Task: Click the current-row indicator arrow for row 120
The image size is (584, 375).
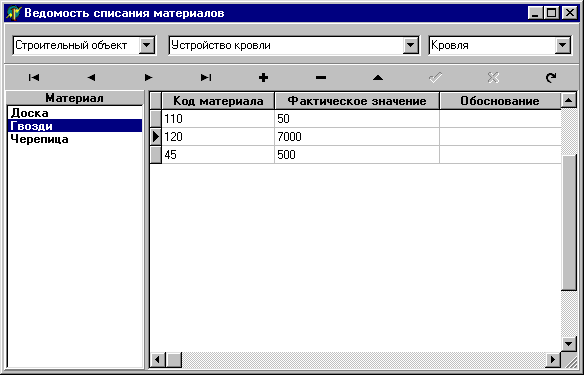Action: [156, 137]
